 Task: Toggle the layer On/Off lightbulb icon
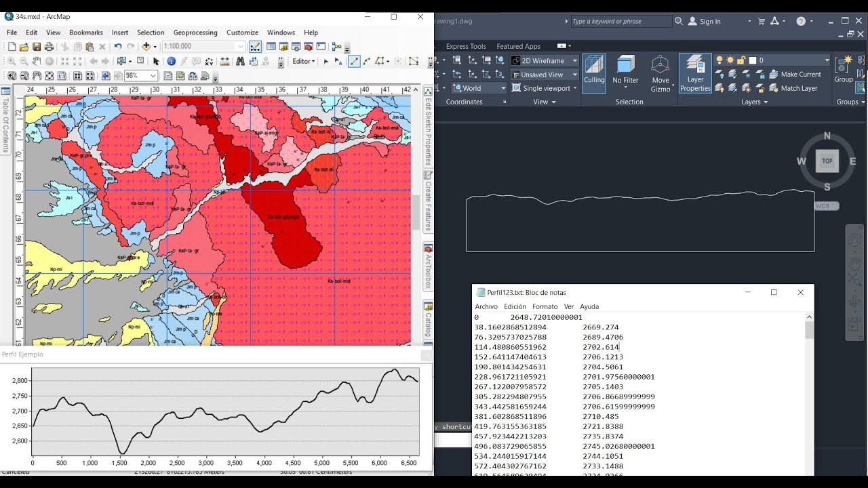tap(719, 60)
